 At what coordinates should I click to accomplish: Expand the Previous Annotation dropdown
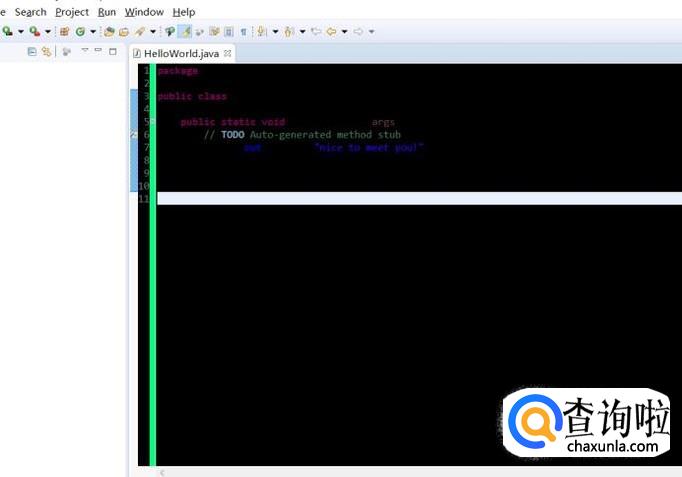tap(302, 31)
